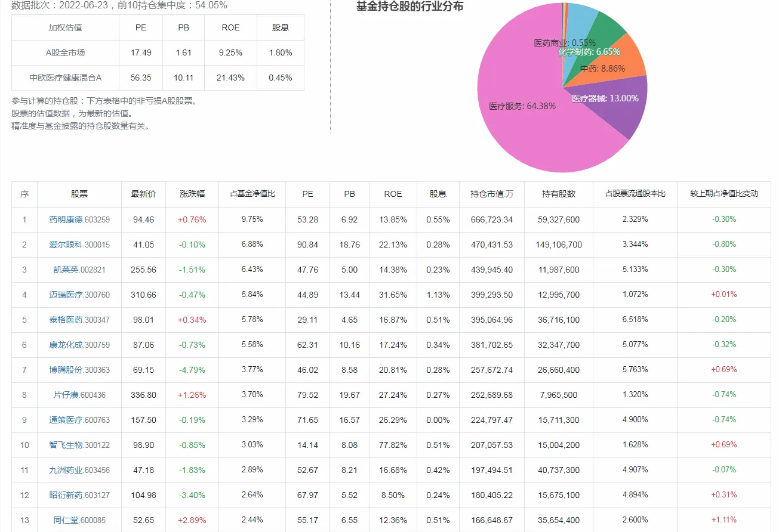Click 药明康德 net value ratio 9.75%
Image resolution: width=779 pixels, height=532 pixels.
tap(253, 219)
